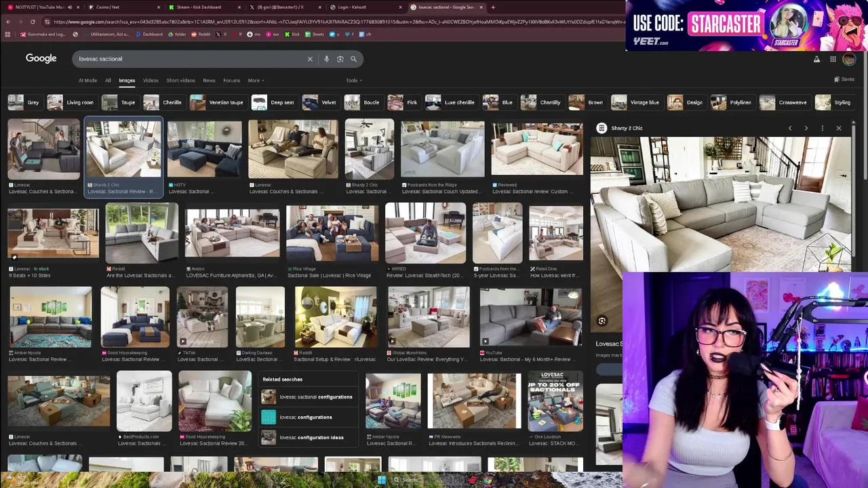This screenshot has width=868, height=488.
Task: Open the Saves collection link
Action: point(844,79)
